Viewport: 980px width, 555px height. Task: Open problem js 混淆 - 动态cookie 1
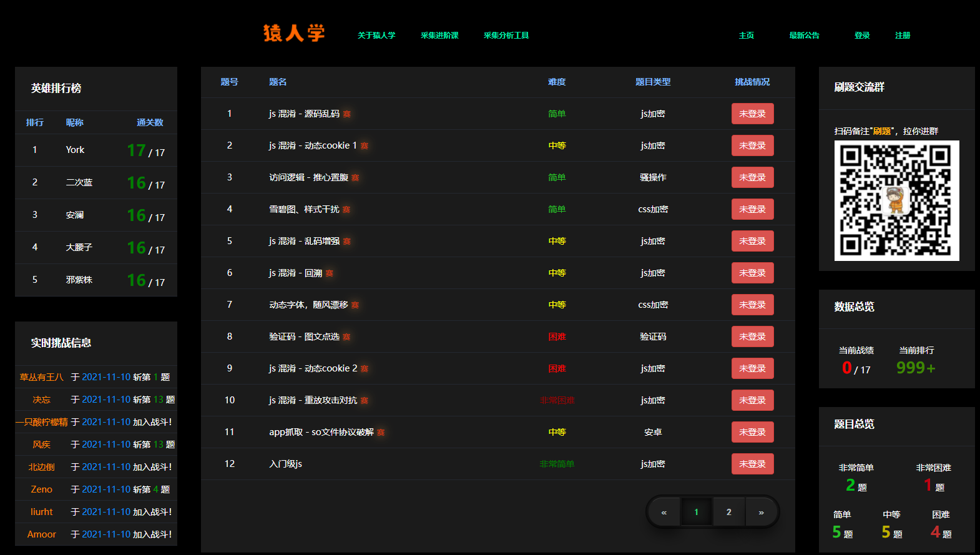tap(313, 145)
